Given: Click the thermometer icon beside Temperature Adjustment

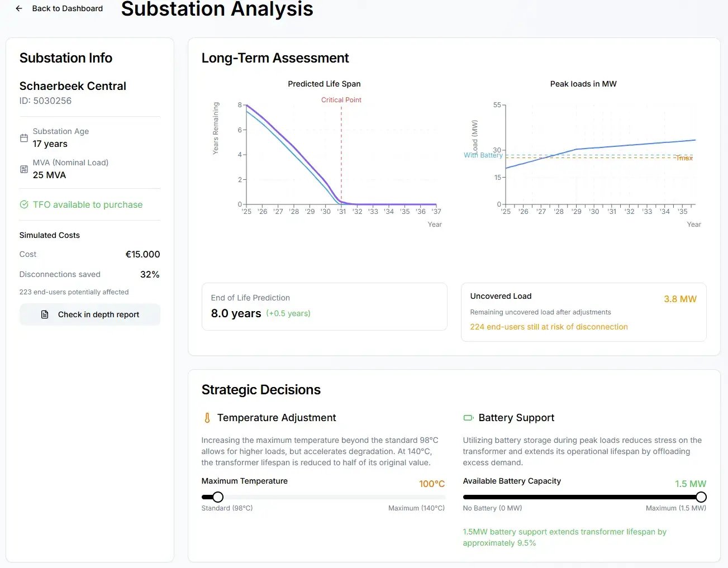Looking at the screenshot, I should tap(207, 418).
